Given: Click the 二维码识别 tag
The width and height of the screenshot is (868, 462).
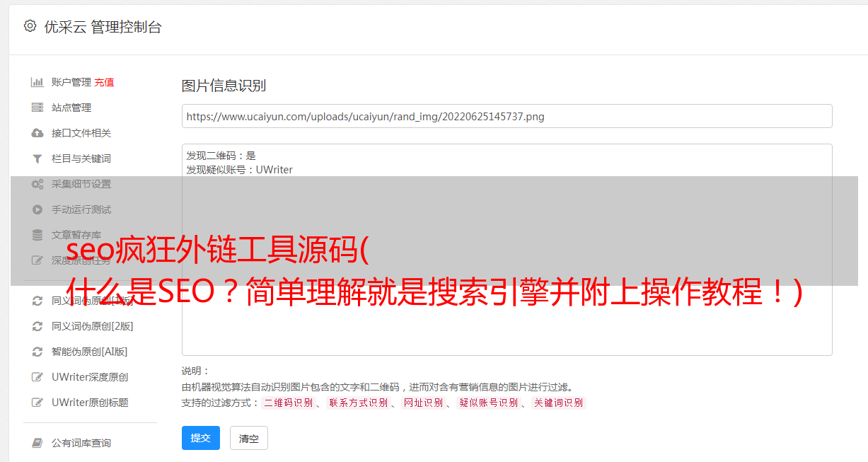Looking at the screenshot, I should [x=288, y=403].
